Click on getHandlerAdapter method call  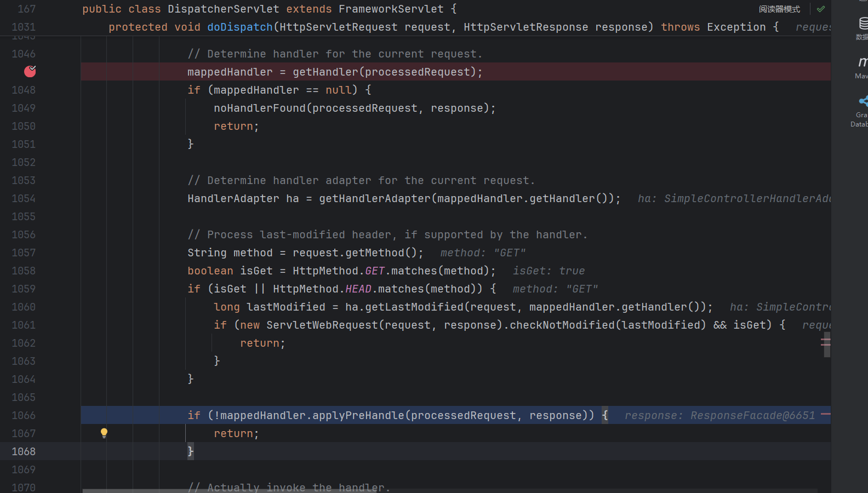[375, 198]
